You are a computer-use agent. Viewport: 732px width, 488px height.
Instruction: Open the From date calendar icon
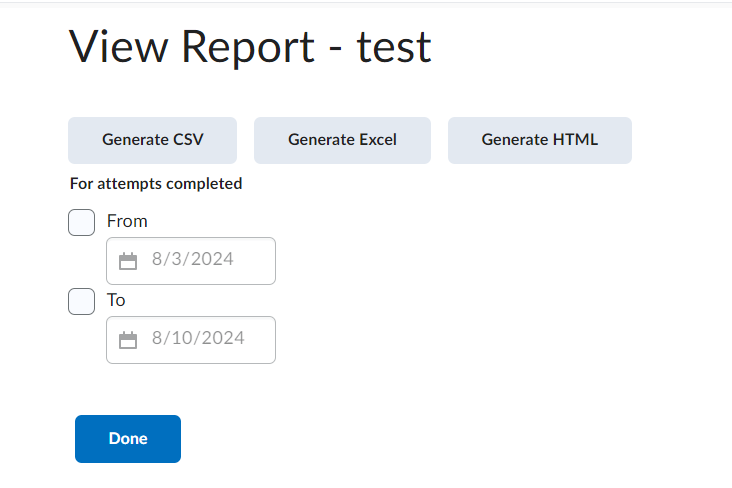coord(128,261)
